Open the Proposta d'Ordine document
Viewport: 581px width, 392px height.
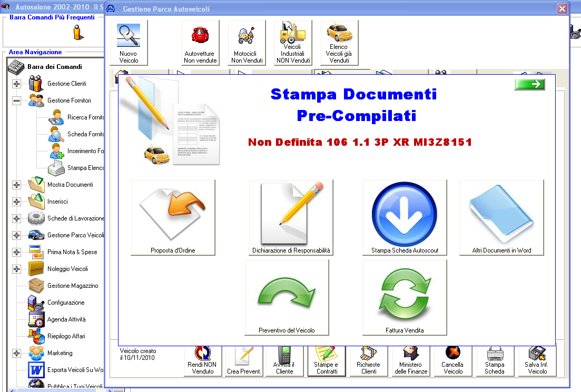tap(173, 218)
